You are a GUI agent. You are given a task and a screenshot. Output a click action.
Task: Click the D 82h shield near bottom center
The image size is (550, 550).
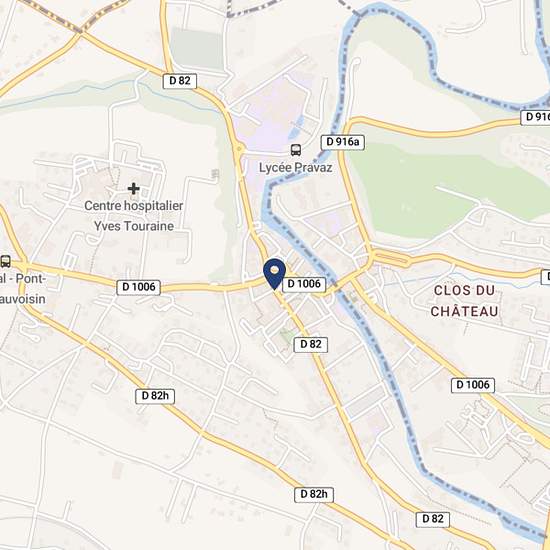tap(314, 495)
